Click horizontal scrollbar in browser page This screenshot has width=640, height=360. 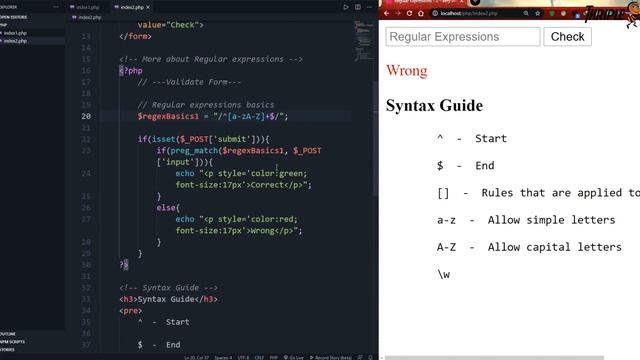[494, 358]
